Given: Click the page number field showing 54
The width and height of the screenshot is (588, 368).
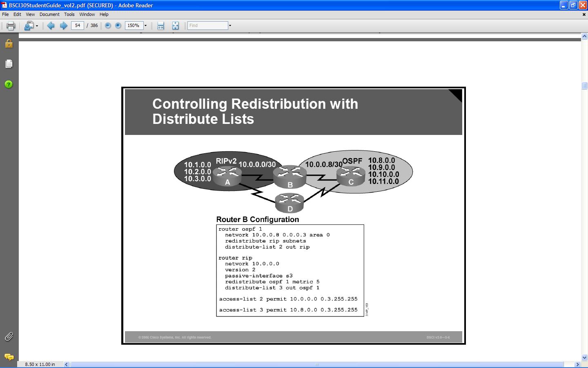Looking at the screenshot, I should click(77, 25).
